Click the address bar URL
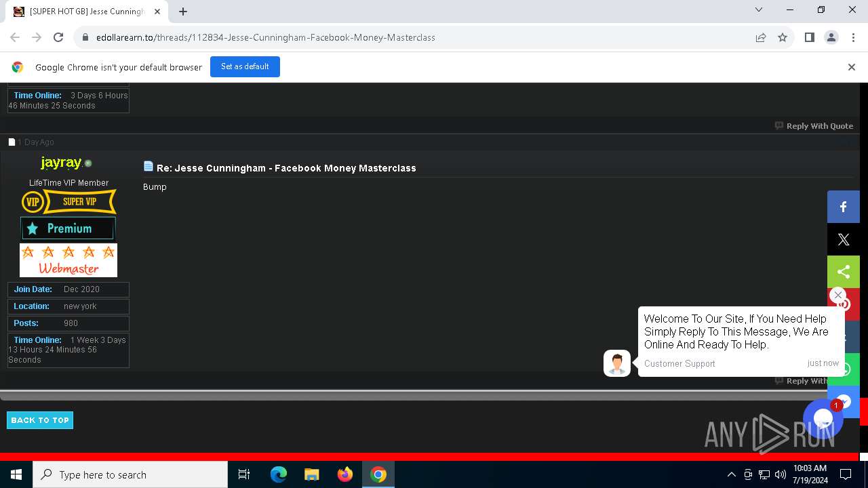 pyautogui.click(x=266, y=37)
